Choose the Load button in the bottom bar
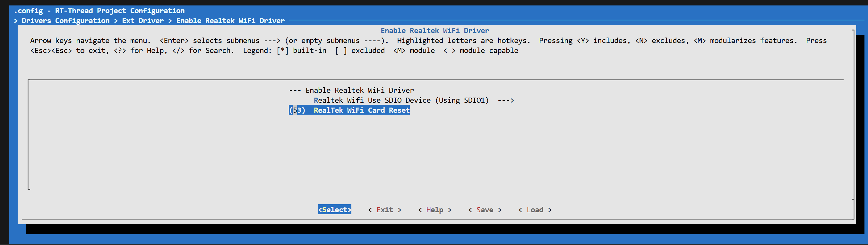The height and width of the screenshot is (245, 868). (535, 210)
